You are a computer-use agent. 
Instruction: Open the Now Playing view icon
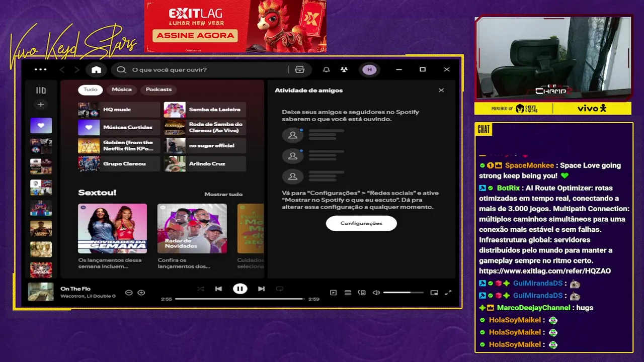[x=333, y=293]
